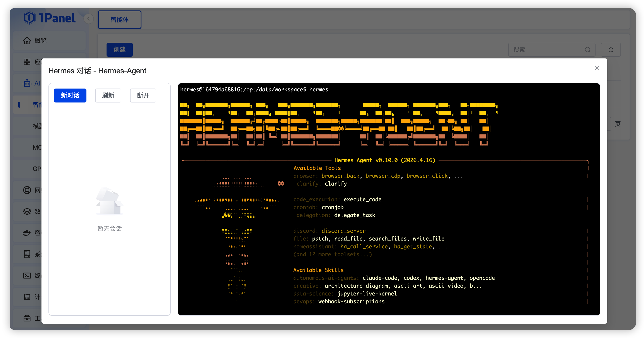Open the terminal icon in sidebar
The image size is (644, 338).
(27, 276)
